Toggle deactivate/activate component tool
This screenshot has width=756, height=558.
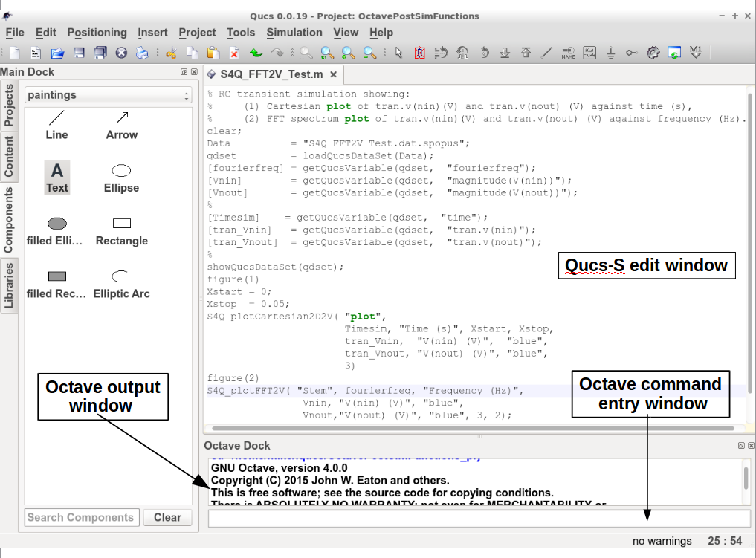pos(419,53)
